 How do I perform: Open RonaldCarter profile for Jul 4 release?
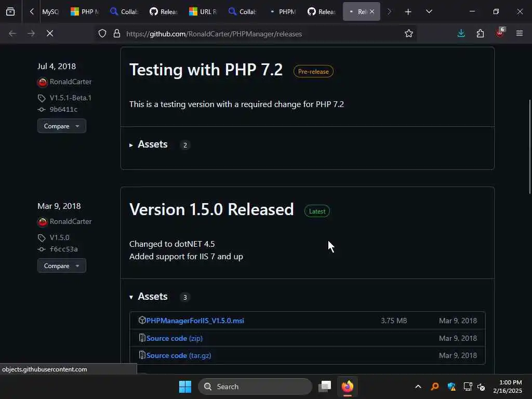coord(71,82)
